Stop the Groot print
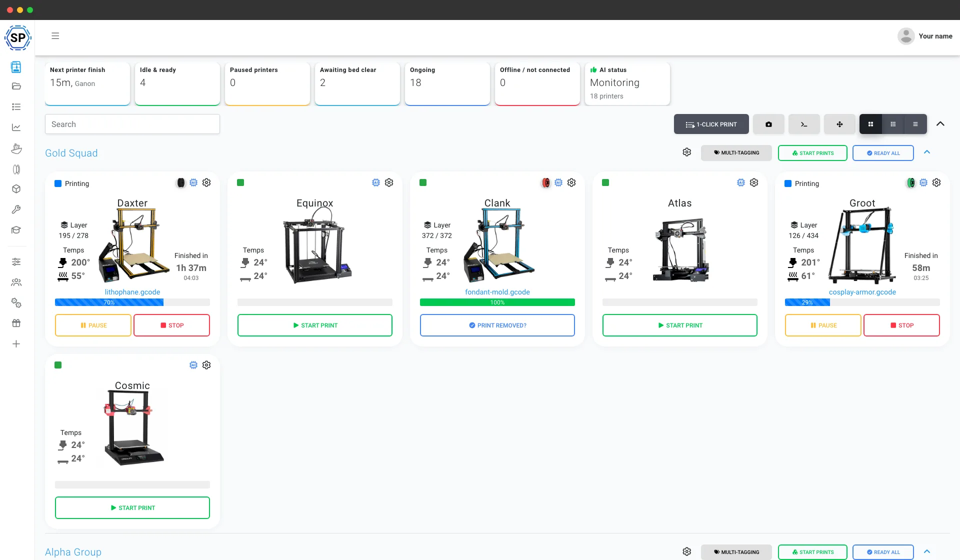Viewport: 960px width, 560px height. click(901, 325)
